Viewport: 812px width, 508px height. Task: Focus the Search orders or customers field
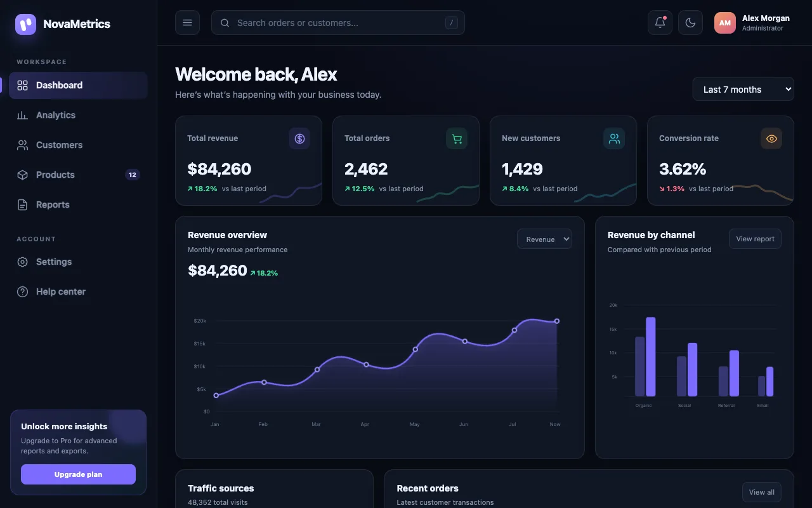pos(338,23)
